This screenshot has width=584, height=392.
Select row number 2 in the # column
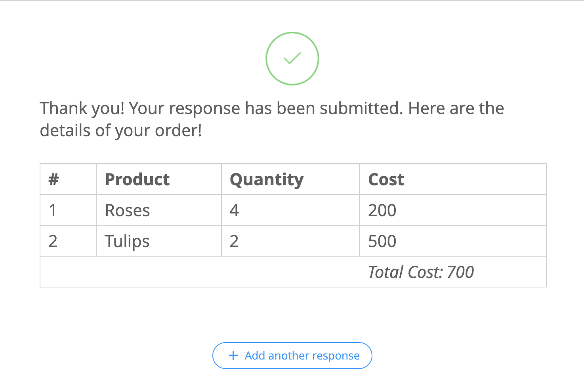(53, 241)
